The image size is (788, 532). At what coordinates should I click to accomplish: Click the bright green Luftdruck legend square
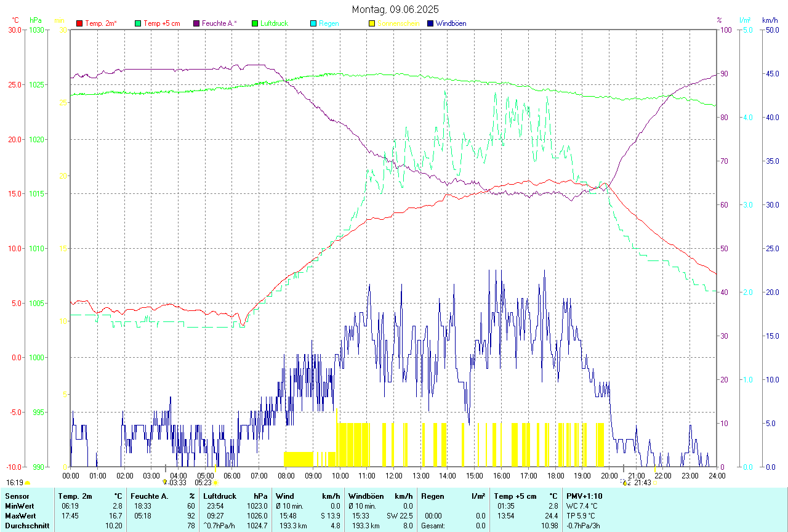pos(255,23)
